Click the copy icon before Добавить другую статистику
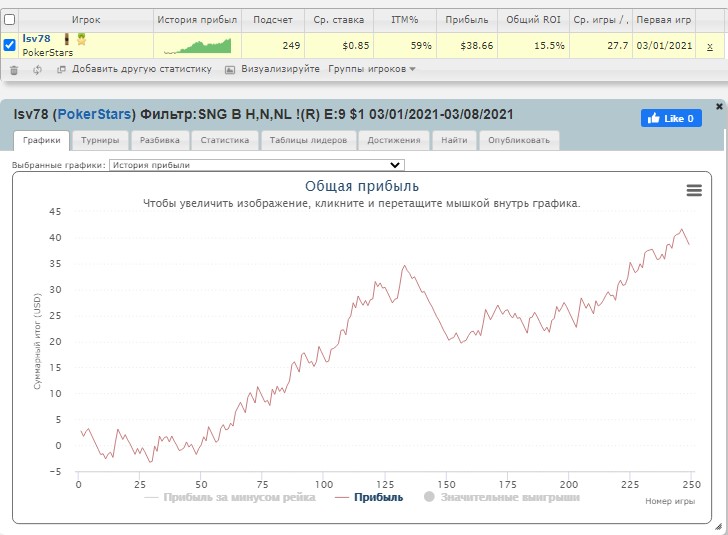 tap(61, 70)
